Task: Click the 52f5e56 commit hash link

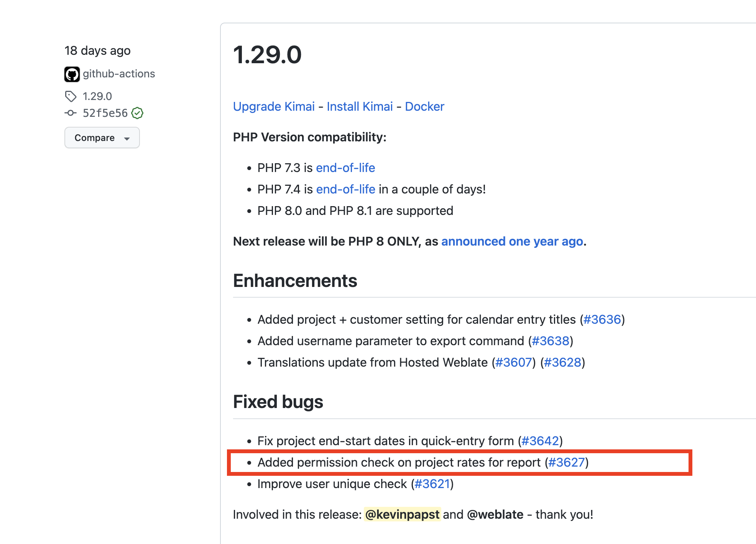Action: tap(105, 113)
